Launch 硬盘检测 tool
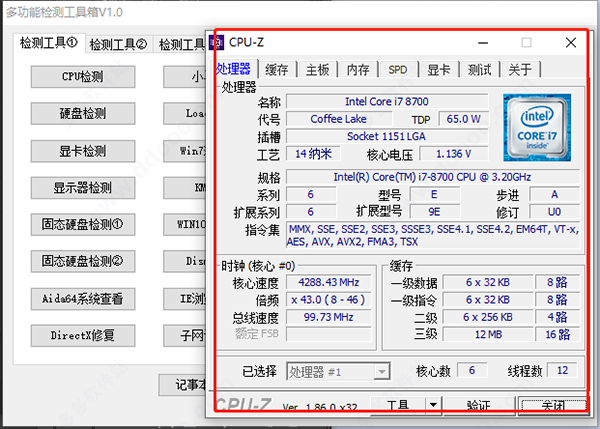 [x=83, y=113]
